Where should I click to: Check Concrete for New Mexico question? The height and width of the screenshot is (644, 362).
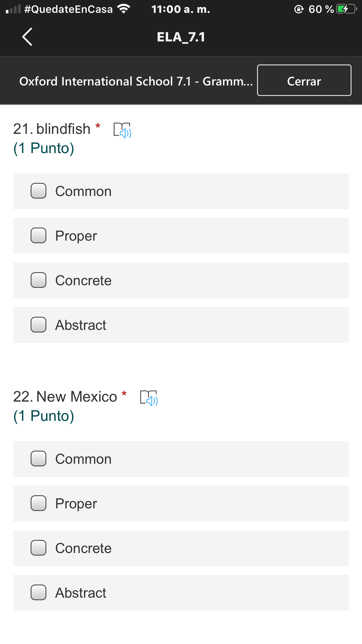(x=38, y=548)
